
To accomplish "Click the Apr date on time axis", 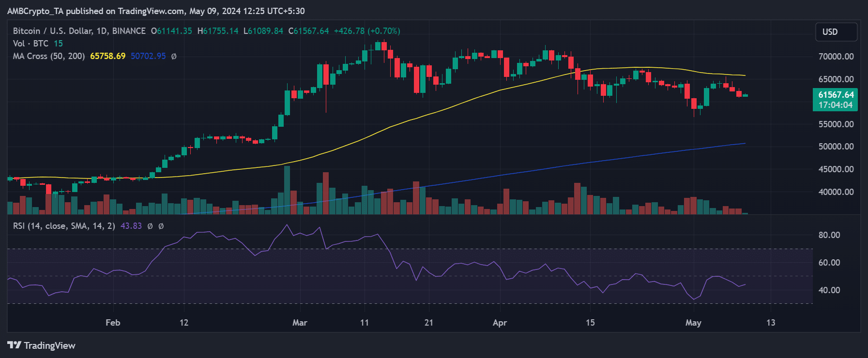I will click(x=500, y=323).
